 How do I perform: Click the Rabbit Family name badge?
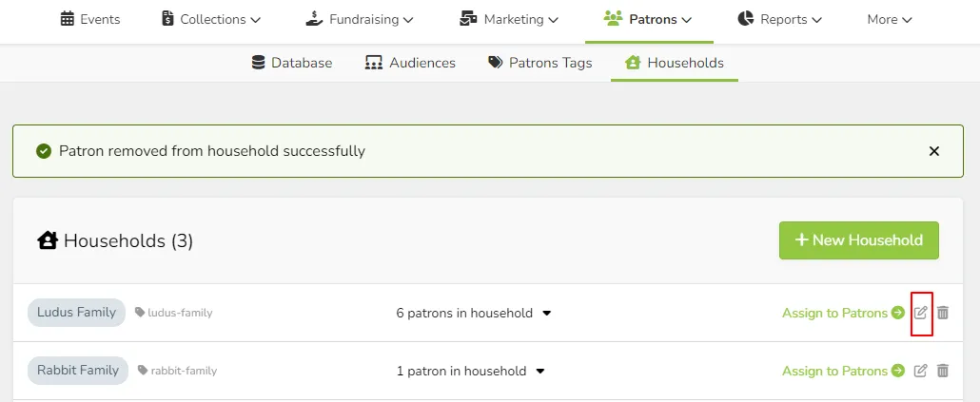tap(78, 371)
